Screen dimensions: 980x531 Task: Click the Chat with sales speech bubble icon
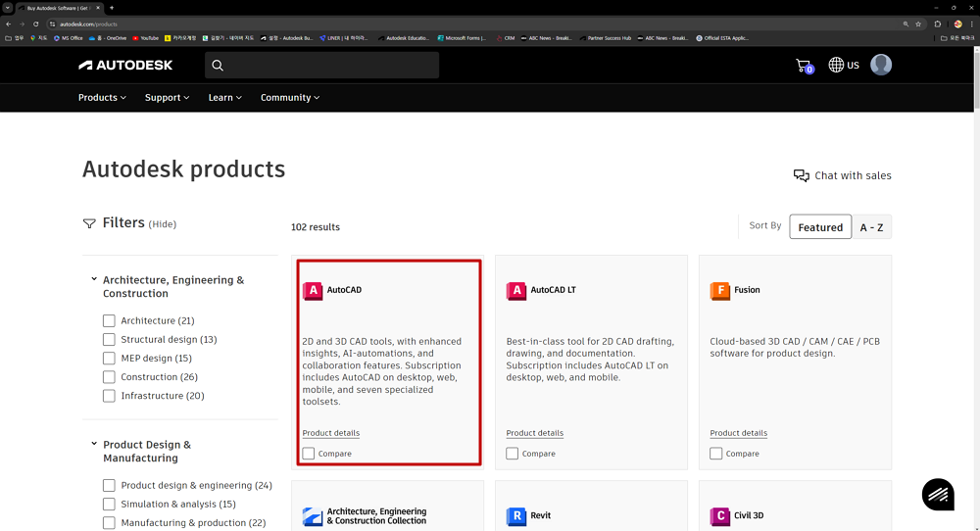tap(802, 175)
